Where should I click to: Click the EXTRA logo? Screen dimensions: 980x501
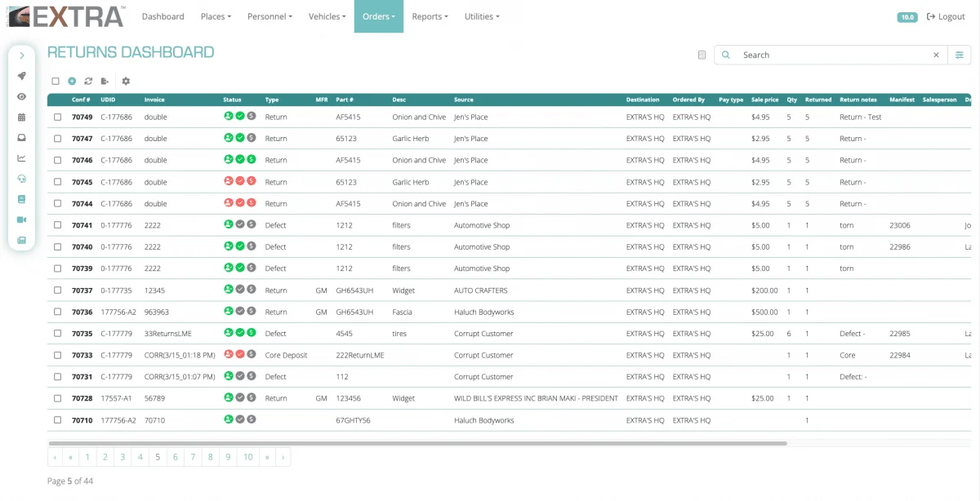pyautogui.click(x=65, y=16)
